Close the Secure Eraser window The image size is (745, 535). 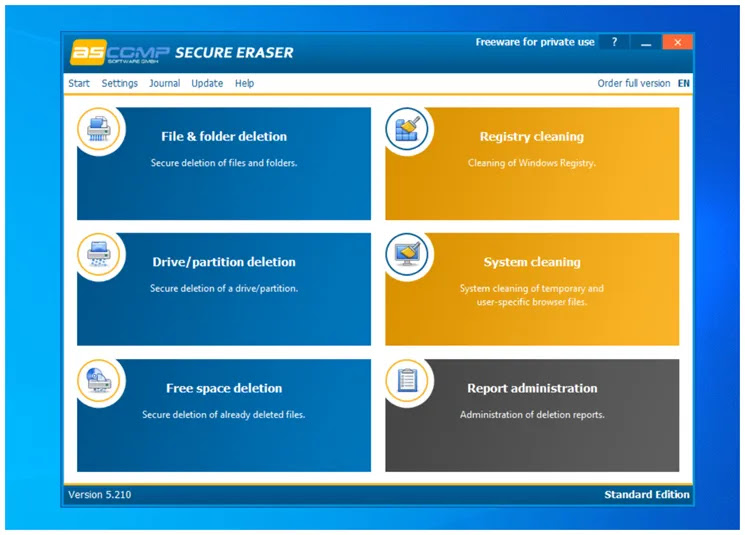pyautogui.click(x=678, y=42)
